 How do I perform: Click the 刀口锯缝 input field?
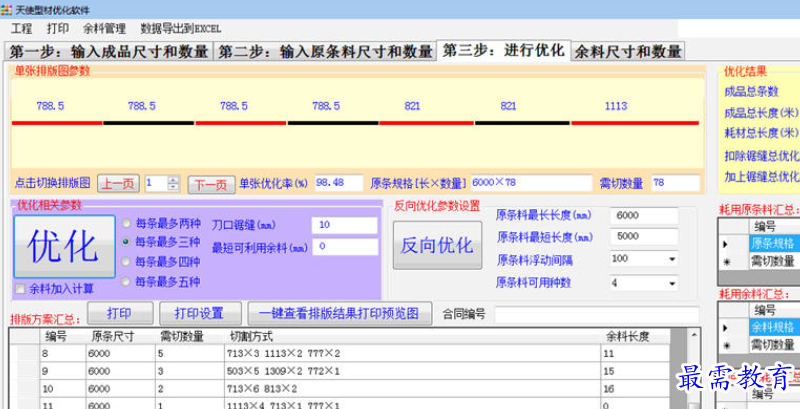click(344, 225)
